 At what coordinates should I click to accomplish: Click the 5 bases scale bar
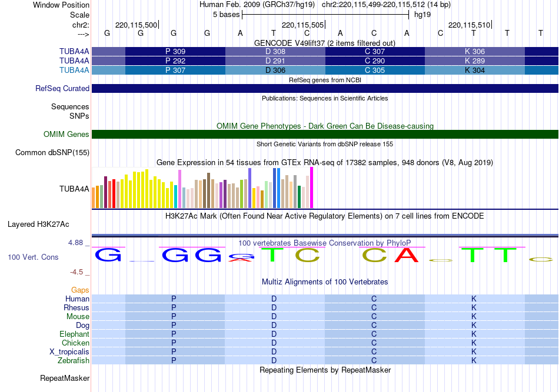pyautogui.click(x=325, y=15)
